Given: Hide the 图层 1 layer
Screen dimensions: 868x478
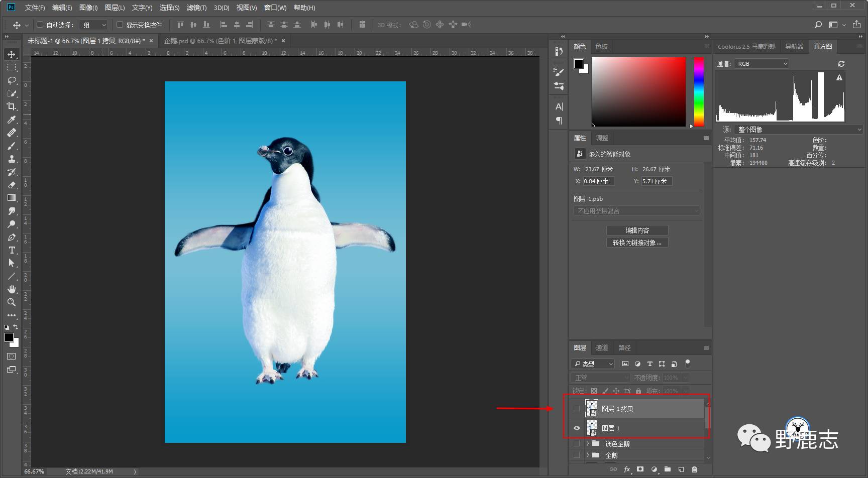Looking at the screenshot, I should [x=577, y=428].
